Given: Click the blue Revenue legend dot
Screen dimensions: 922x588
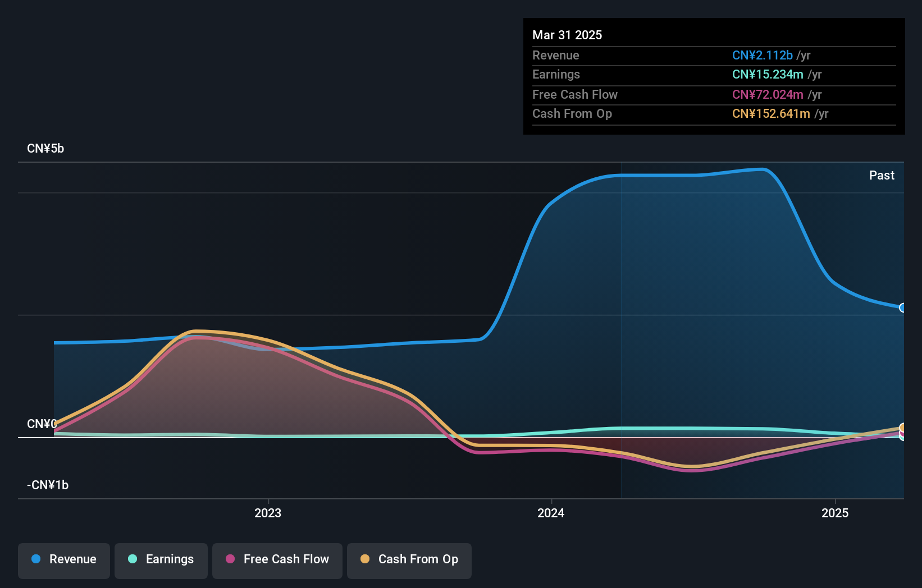Looking at the screenshot, I should pyautogui.click(x=36, y=559).
